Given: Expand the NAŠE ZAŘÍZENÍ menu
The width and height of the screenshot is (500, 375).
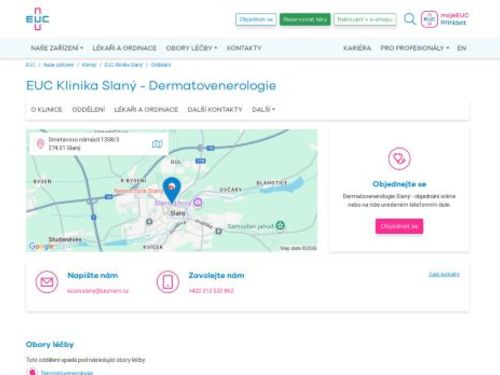Looking at the screenshot, I should 57,48.
